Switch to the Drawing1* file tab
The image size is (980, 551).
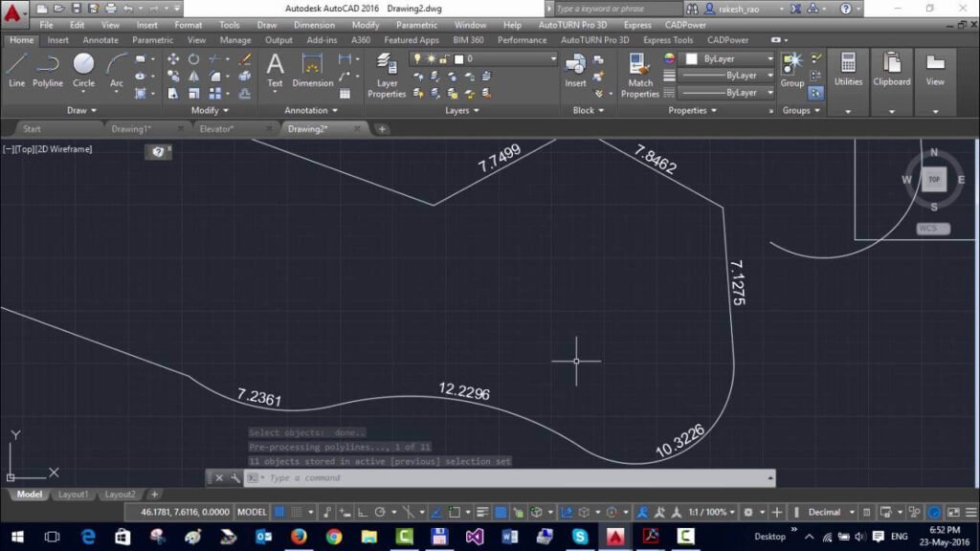click(130, 129)
